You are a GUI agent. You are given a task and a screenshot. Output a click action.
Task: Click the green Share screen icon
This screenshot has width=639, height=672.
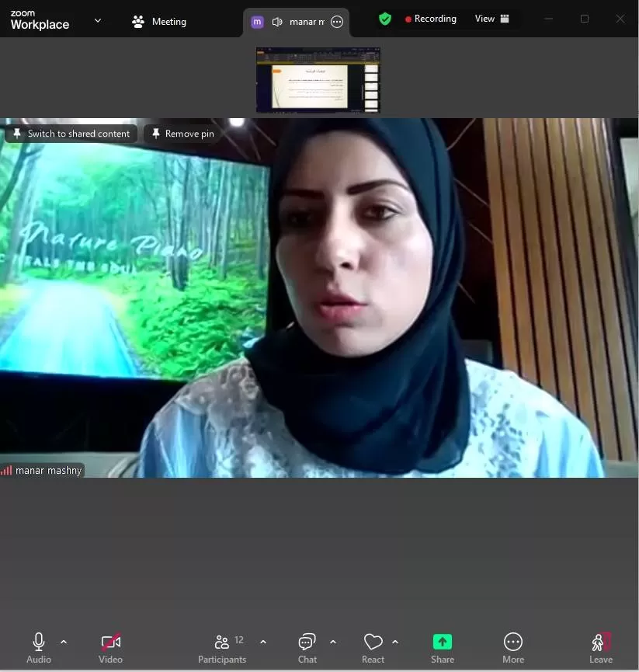pyautogui.click(x=443, y=642)
